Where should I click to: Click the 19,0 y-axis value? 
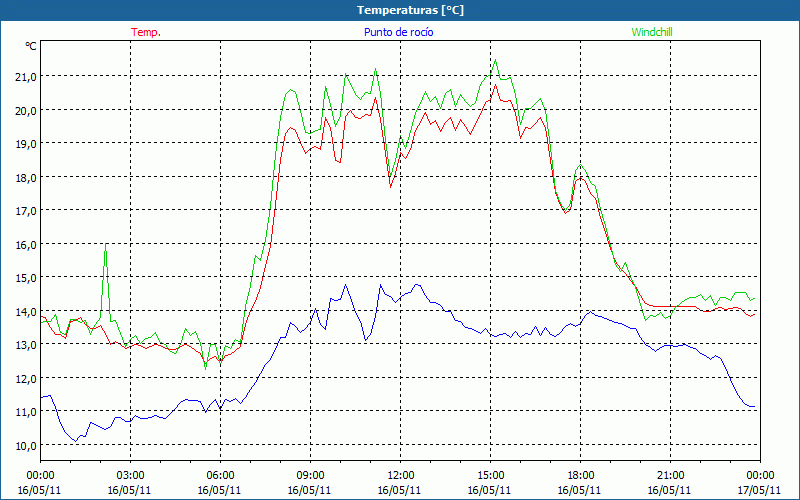coord(26,144)
